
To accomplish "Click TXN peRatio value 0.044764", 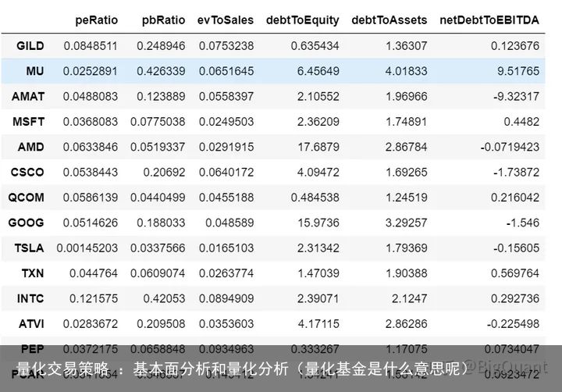I will pyautogui.click(x=94, y=273).
